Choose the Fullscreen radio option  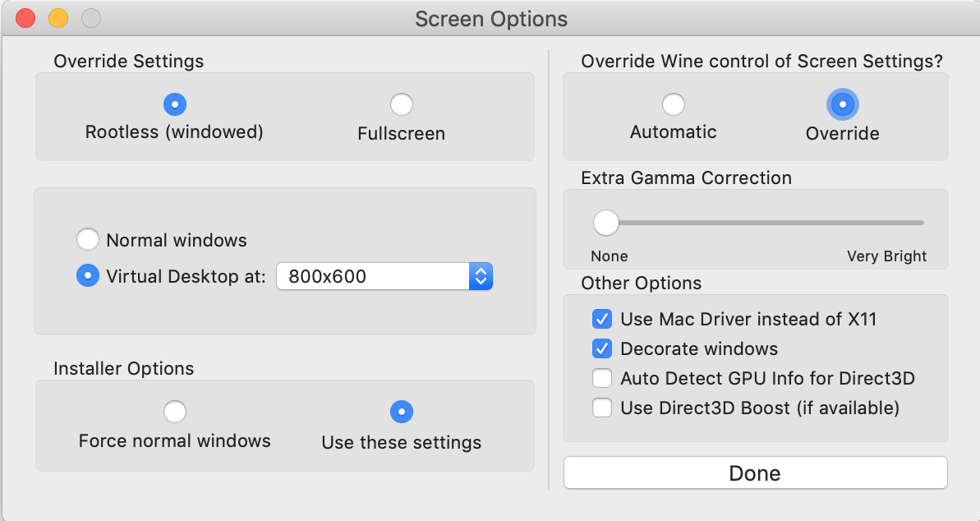401,104
